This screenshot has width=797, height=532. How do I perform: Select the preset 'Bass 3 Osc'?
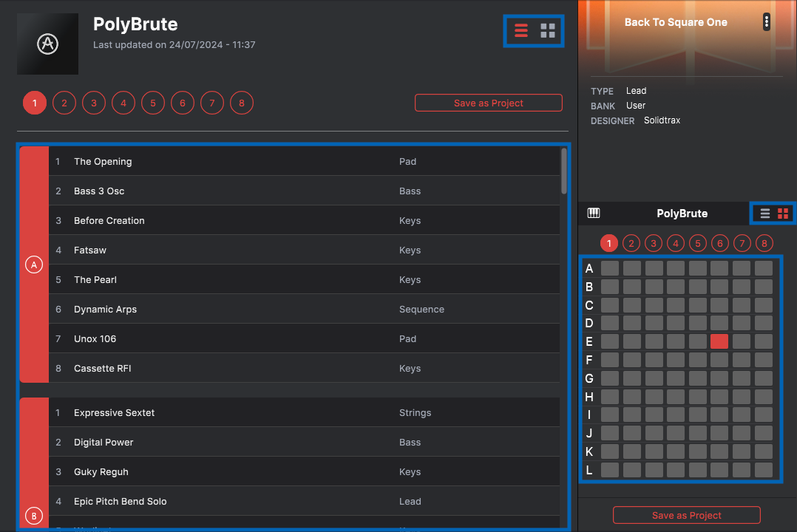coord(304,191)
